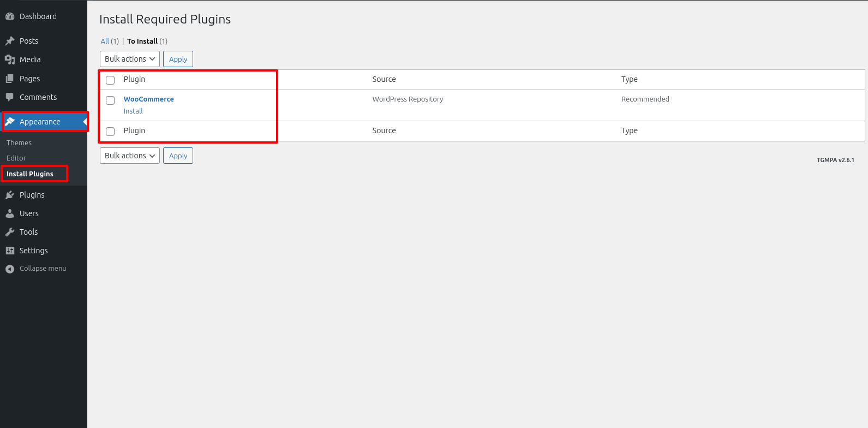Click the top Apply button
868x428 pixels.
[x=178, y=59]
